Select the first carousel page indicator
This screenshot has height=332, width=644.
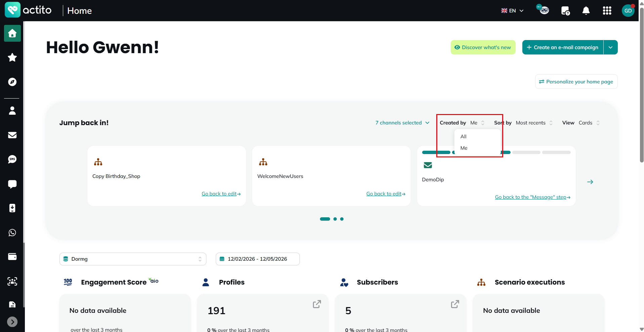(325, 219)
